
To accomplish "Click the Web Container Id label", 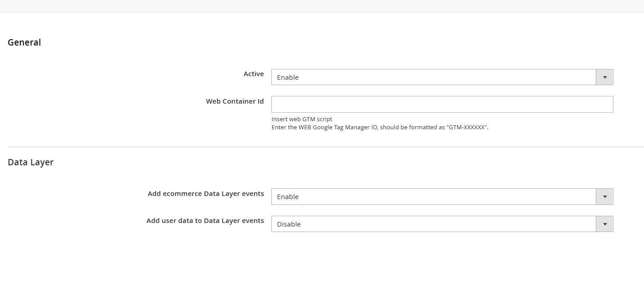I will pos(234,101).
